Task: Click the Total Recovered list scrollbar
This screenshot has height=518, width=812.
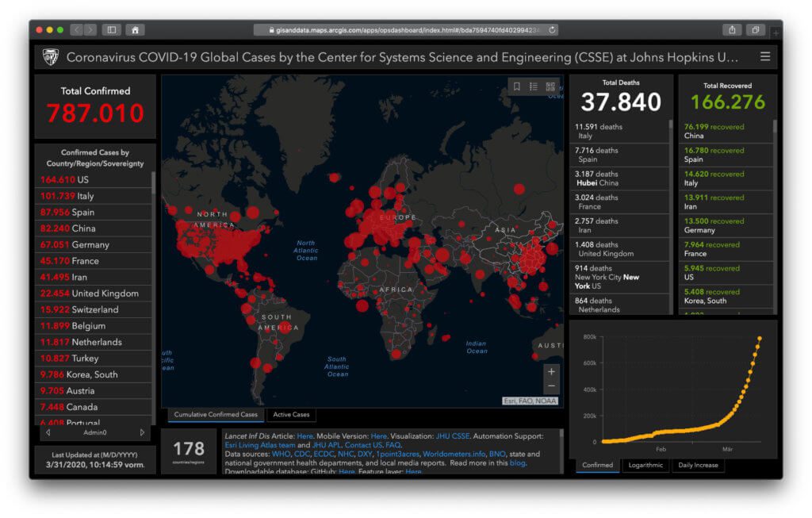Action: coord(775,127)
